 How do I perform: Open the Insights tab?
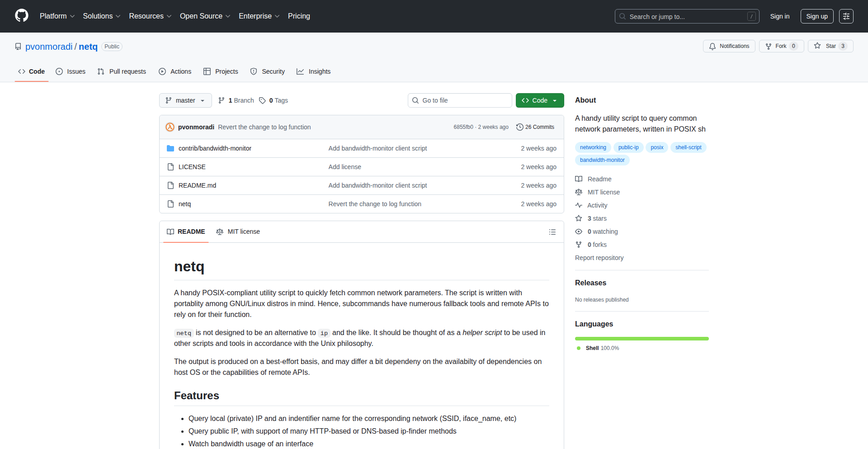[x=314, y=71]
